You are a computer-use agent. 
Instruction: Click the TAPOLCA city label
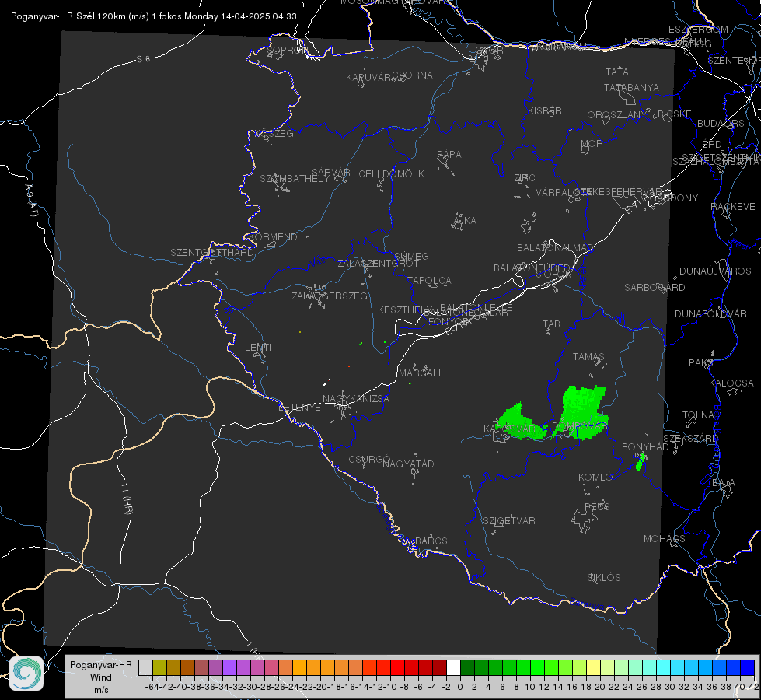pos(430,280)
